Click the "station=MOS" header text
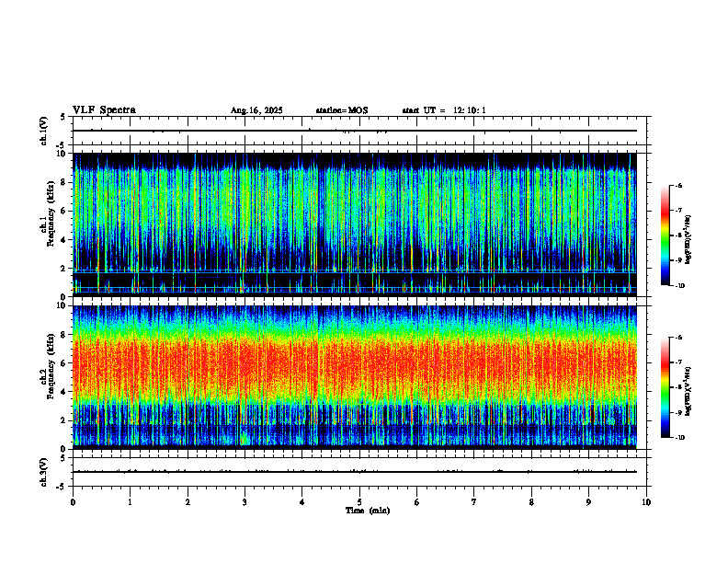Image resolution: width=728 pixels, height=563 pixels. [342, 110]
